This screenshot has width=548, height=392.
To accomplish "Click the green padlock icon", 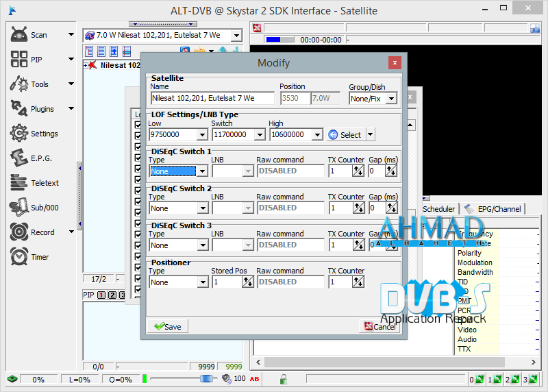I will tap(284, 379).
